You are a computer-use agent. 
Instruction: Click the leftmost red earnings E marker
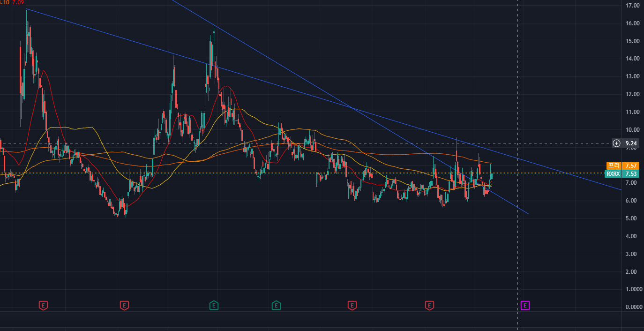(43, 306)
